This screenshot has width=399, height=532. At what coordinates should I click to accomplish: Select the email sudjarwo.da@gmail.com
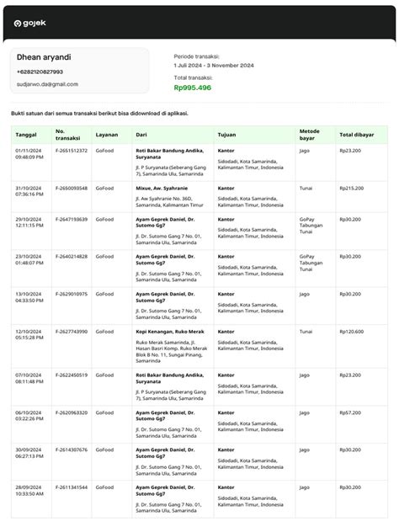coord(47,84)
